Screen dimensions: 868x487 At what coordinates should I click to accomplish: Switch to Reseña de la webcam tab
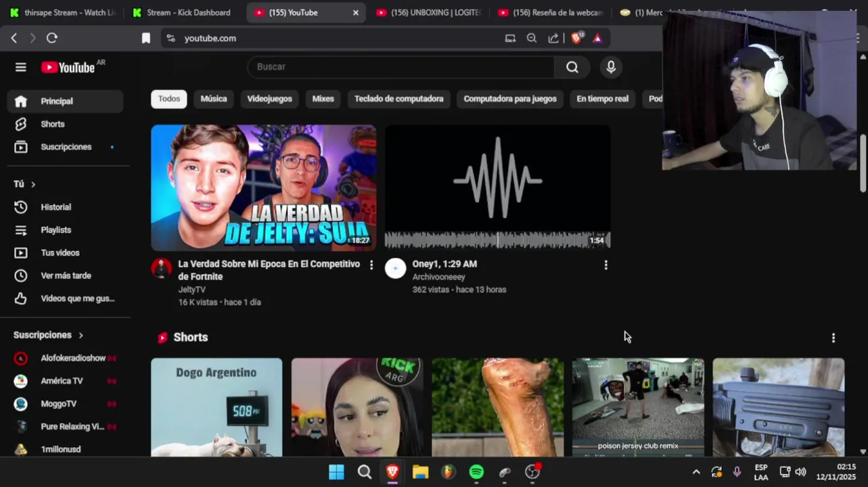[x=551, y=12]
